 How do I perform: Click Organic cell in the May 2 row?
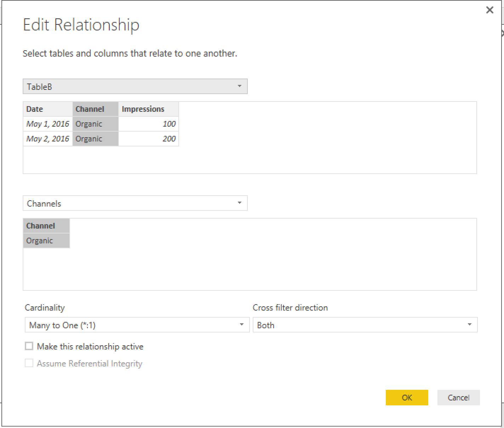pyautogui.click(x=96, y=139)
